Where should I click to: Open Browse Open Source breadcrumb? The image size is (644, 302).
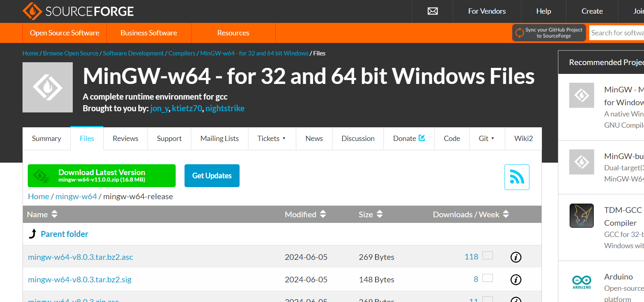point(71,53)
